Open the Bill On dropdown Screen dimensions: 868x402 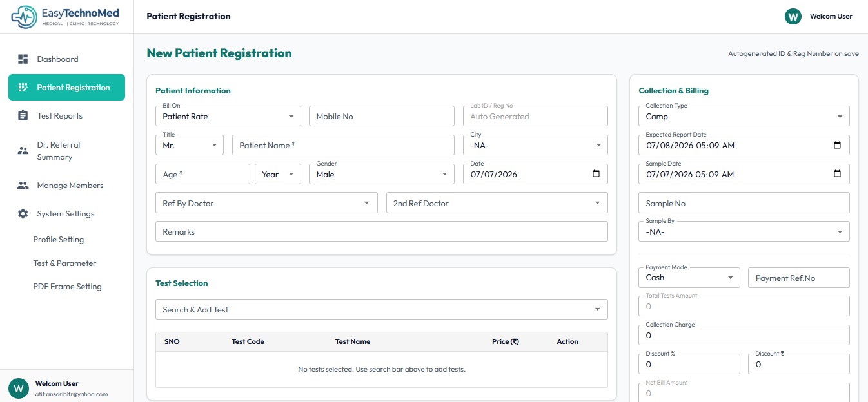[x=228, y=116]
